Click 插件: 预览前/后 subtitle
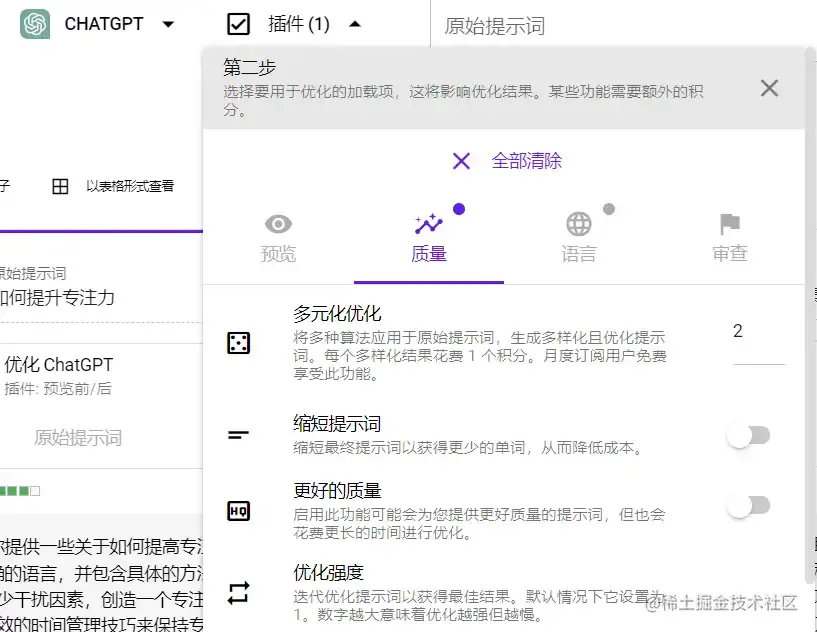The height and width of the screenshot is (632, 817). pos(58,389)
